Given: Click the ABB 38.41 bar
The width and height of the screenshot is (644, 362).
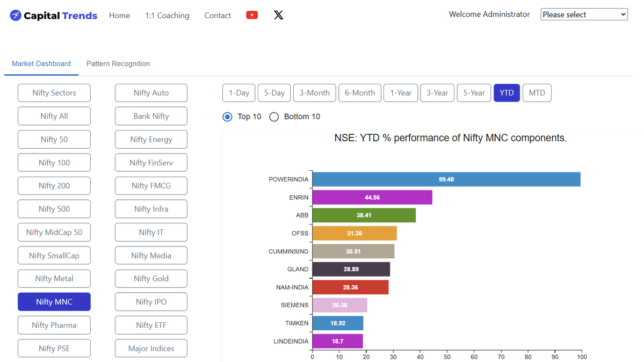Looking at the screenshot, I should click(364, 215).
